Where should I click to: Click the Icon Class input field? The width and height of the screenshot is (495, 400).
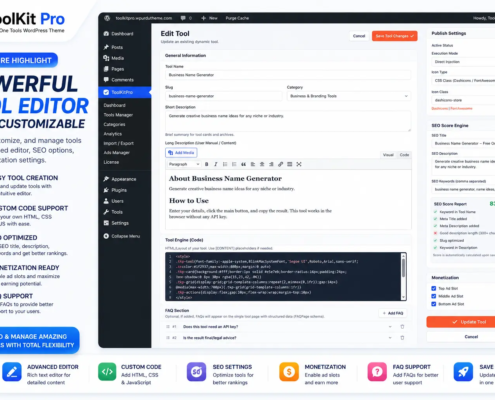tap(463, 100)
